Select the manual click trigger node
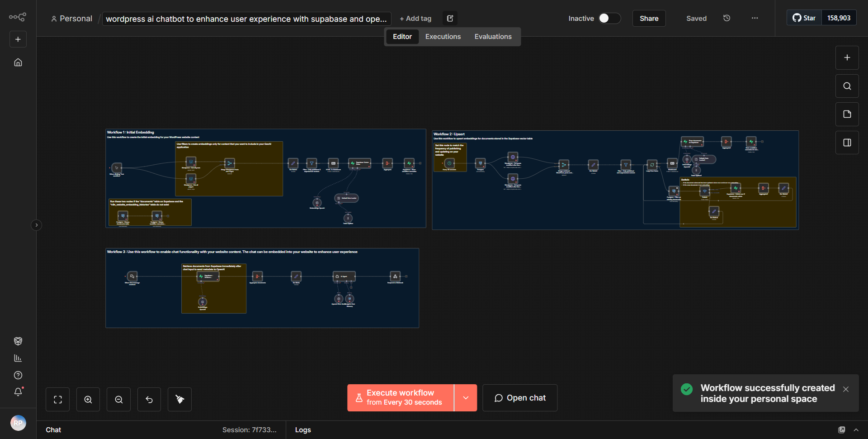The width and height of the screenshot is (868, 439). 117,168
